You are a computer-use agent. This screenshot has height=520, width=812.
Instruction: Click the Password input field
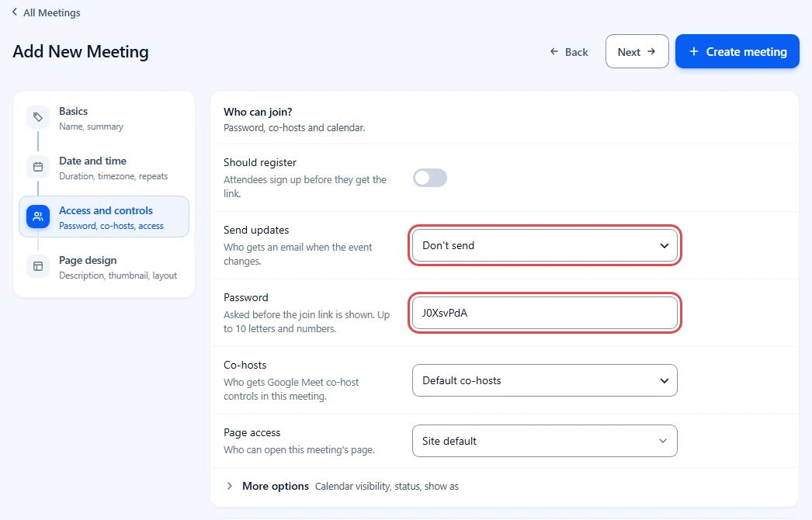544,313
